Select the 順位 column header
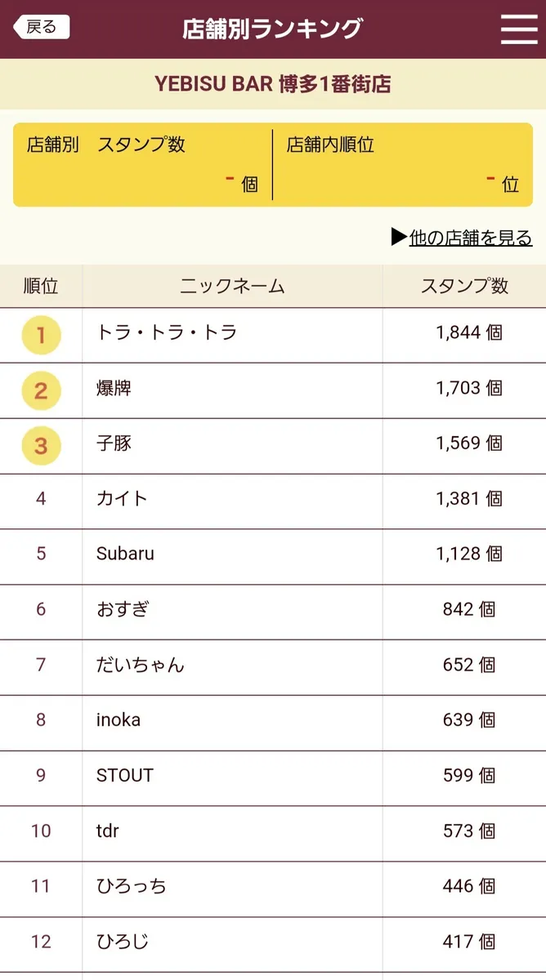 coord(41,286)
